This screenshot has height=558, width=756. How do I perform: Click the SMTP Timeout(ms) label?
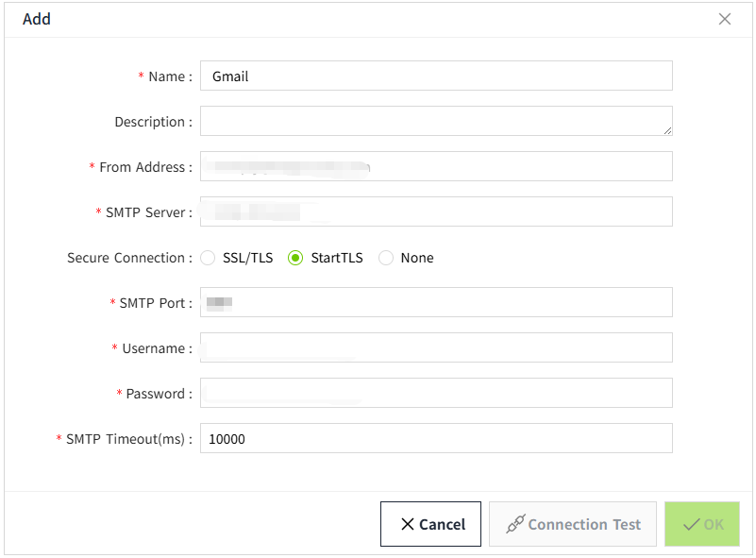(128, 439)
